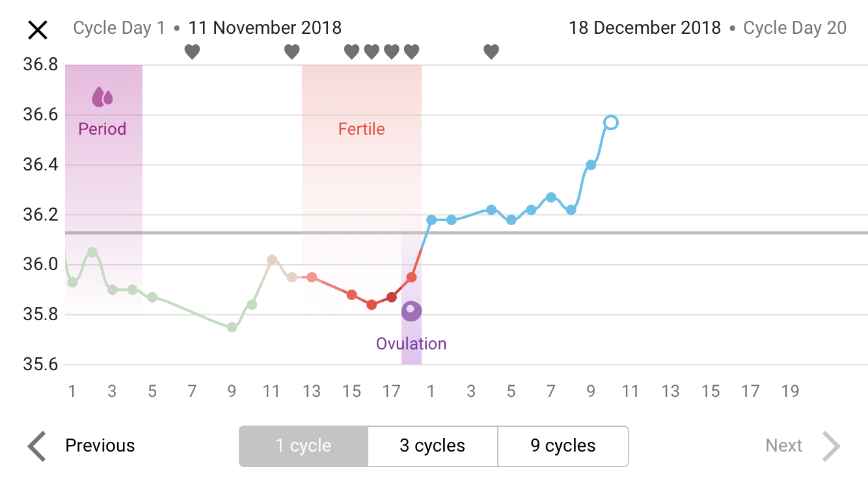Switch to 9 cycles view
The height and width of the screenshot is (488, 868).
(563, 446)
